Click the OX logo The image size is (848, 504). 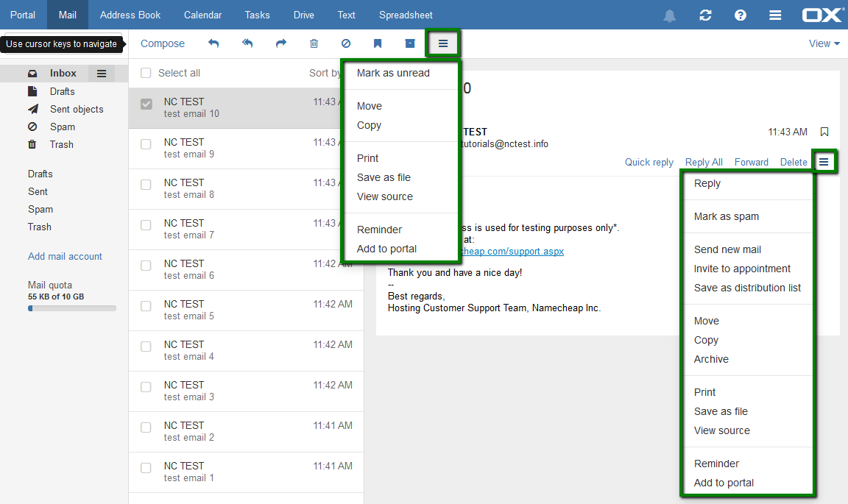[822, 15]
